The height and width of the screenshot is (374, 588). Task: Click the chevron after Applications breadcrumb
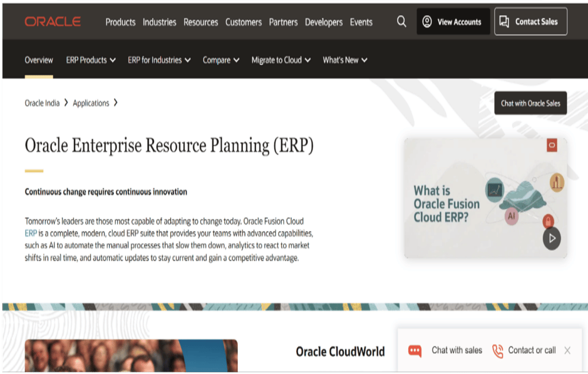115,102
